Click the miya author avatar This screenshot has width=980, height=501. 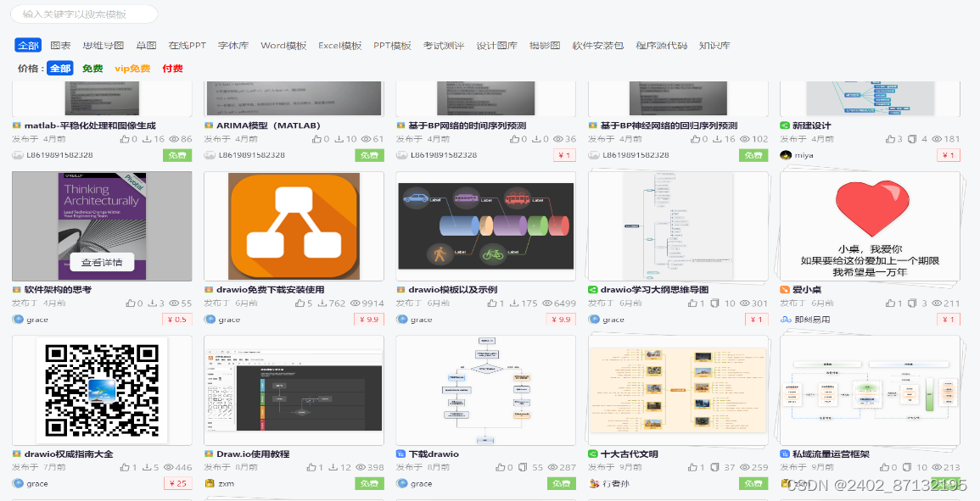tap(787, 155)
